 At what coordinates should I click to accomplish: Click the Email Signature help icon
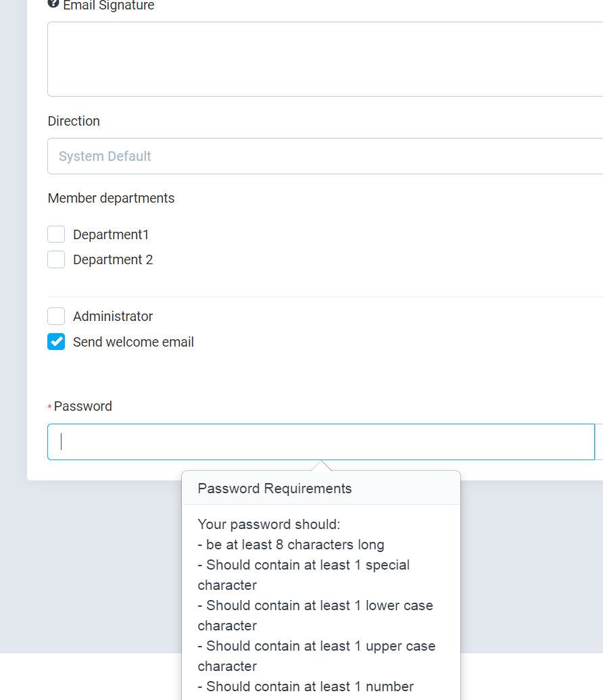point(53,3)
